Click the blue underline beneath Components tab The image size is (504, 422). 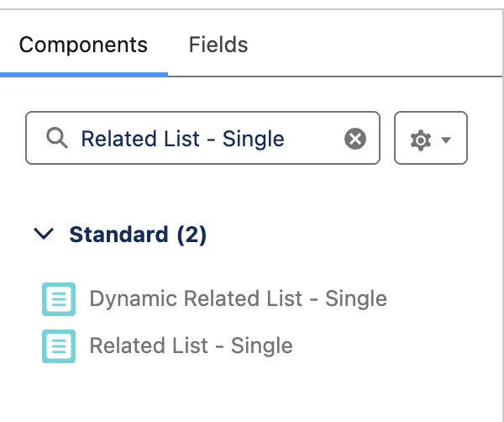(83, 74)
